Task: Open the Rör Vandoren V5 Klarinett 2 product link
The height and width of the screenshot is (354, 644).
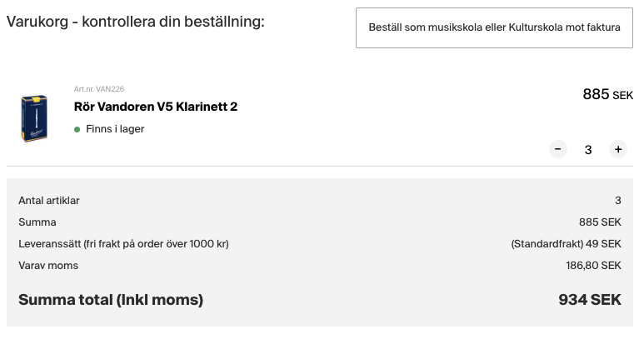Action: (156, 107)
